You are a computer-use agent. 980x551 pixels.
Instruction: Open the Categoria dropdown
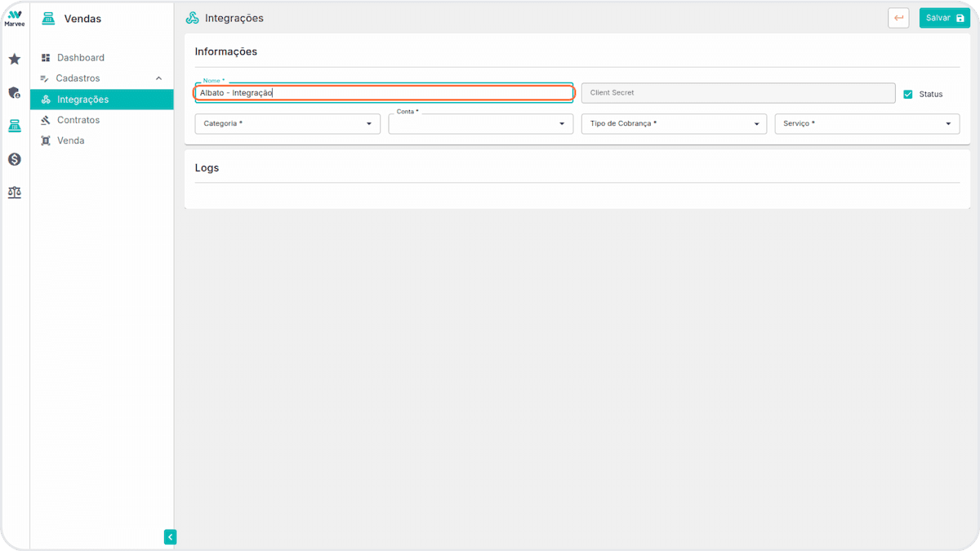pyautogui.click(x=287, y=124)
